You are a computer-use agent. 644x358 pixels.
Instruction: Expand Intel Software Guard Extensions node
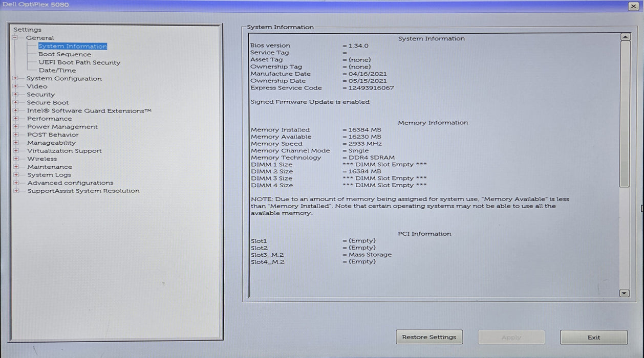15,110
